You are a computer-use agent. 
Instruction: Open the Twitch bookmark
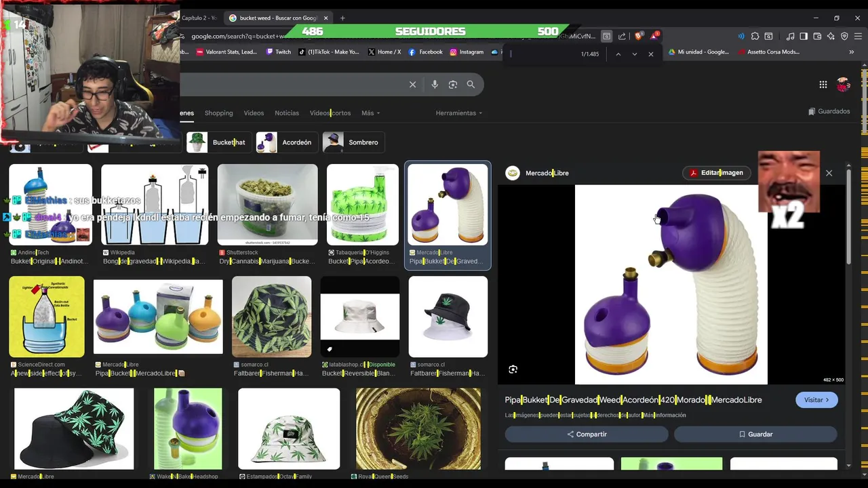279,52
